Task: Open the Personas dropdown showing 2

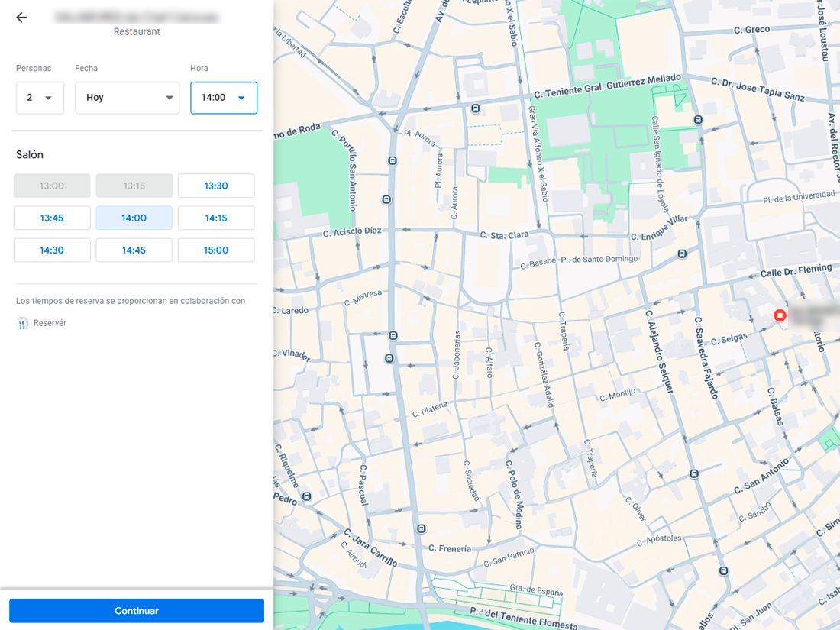Action: click(x=40, y=98)
